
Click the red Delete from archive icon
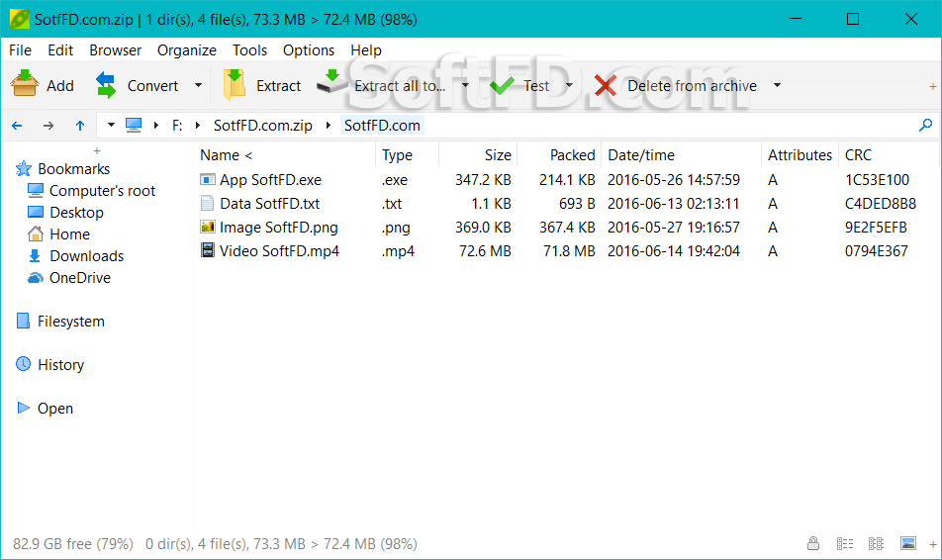point(605,85)
